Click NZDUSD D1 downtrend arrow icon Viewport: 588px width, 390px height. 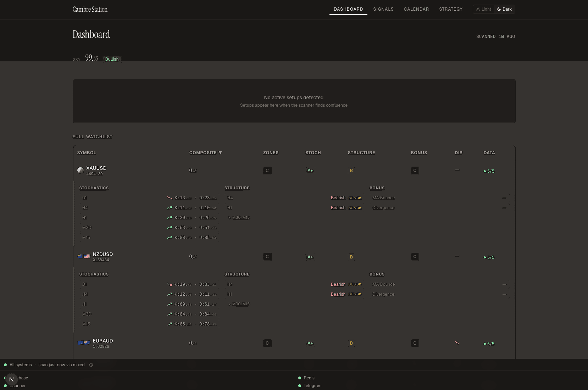tap(170, 284)
